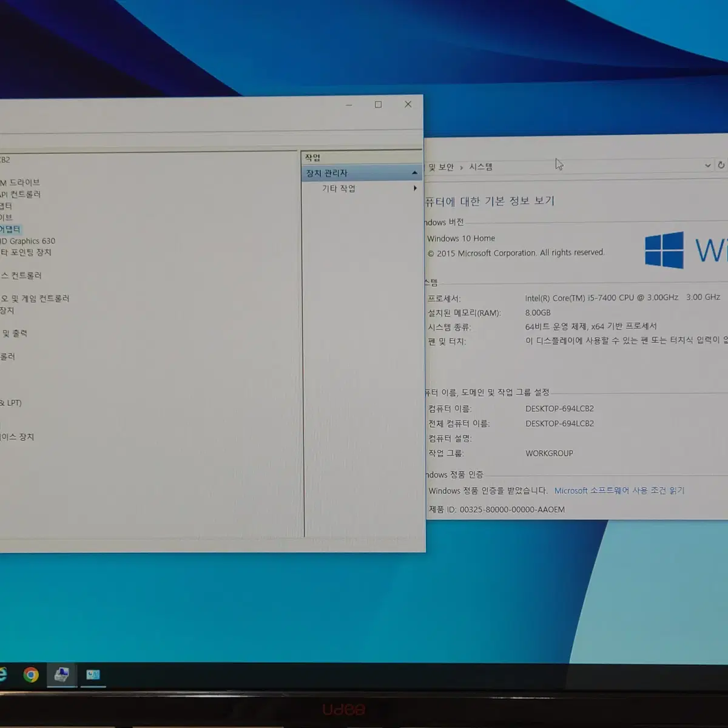Image resolution: width=728 pixels, height=728 pixels.
Task: Select the 이스 장치 tree entry
Action: (x=17, y=437)
